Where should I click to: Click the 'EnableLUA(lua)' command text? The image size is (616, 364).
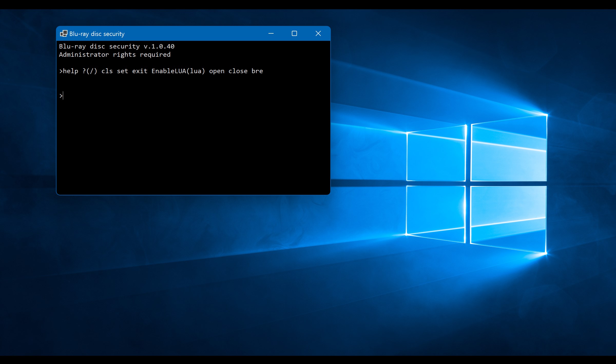pos(178,71)
